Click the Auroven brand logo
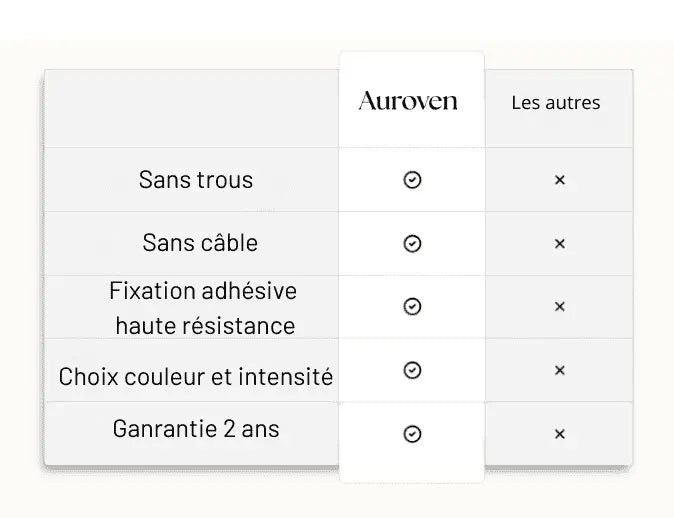The height and width of the screenshot is (518, 674). (408, 101)
